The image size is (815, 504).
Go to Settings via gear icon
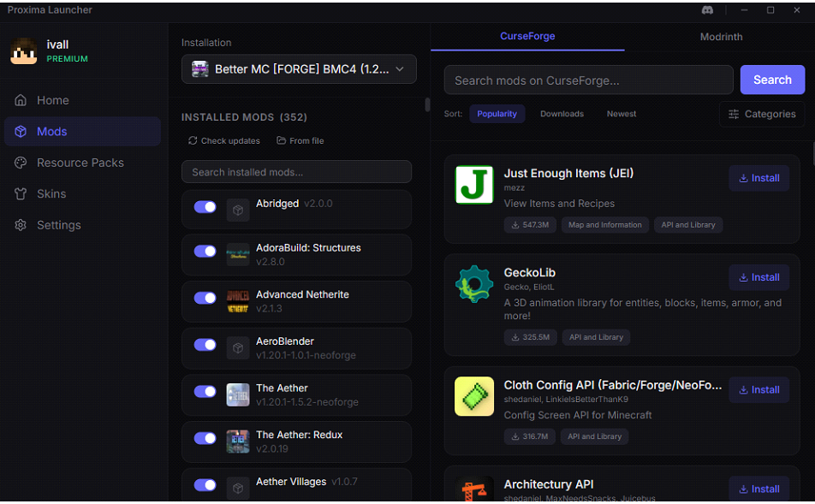(x=21, y=225)
